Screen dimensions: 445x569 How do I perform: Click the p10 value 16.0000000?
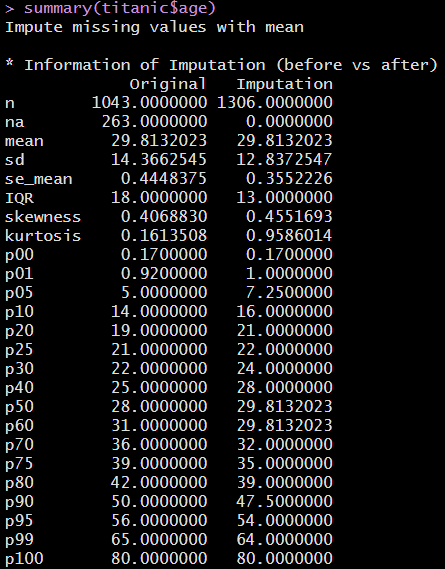285,311
